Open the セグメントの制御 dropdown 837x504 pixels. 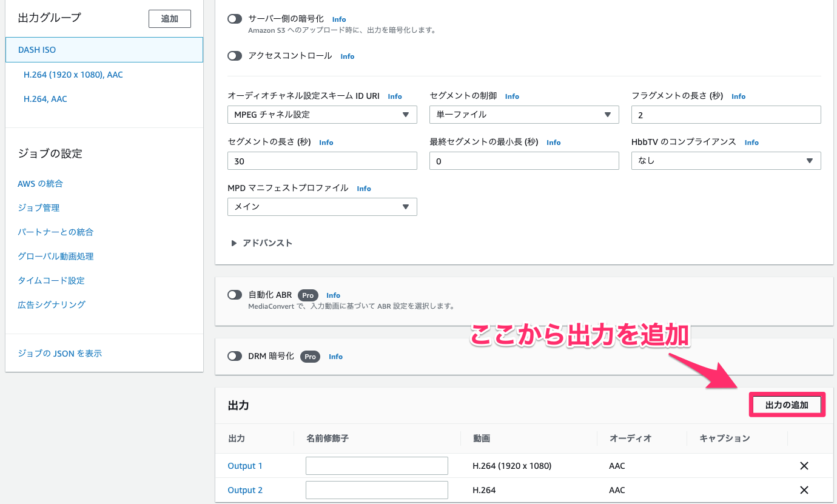524,115
